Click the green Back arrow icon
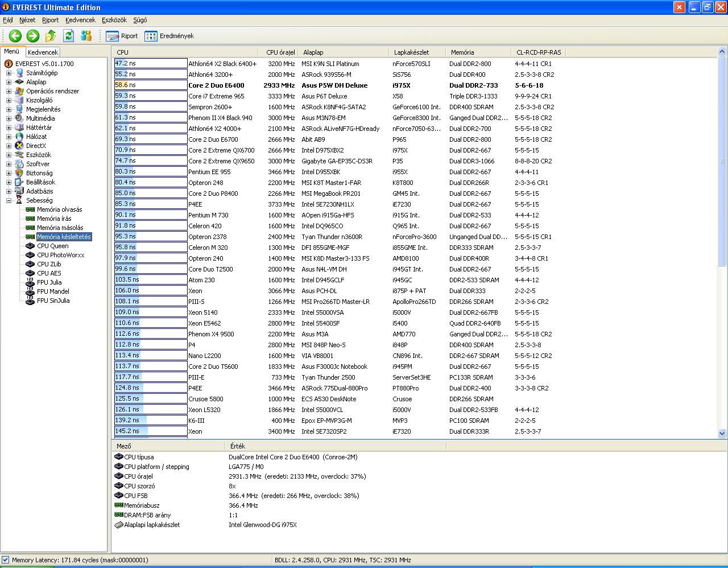 (x=15, y=36)
